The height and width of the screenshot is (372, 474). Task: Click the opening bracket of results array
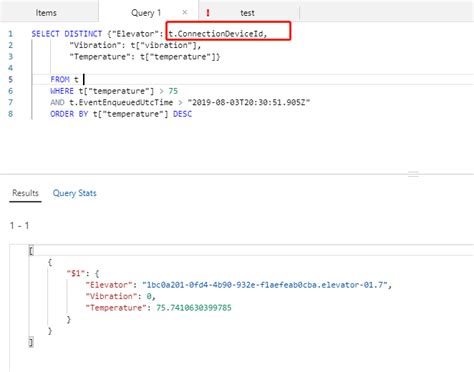(31, 250)
